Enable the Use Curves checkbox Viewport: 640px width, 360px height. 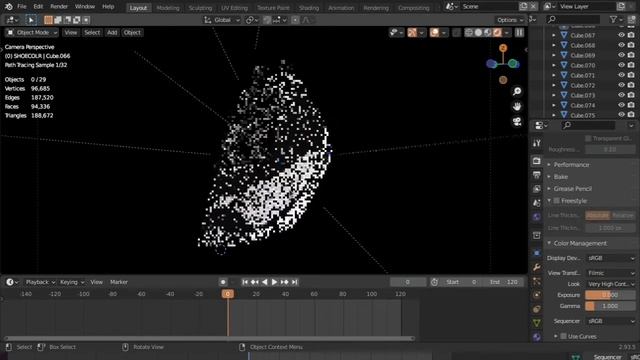coord(563,336)
